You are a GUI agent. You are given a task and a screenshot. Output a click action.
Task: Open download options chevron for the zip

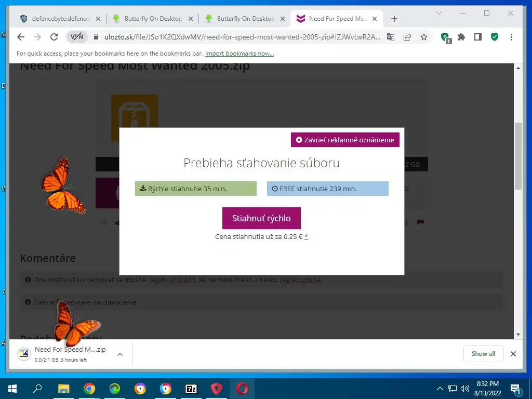coord(120,354)
